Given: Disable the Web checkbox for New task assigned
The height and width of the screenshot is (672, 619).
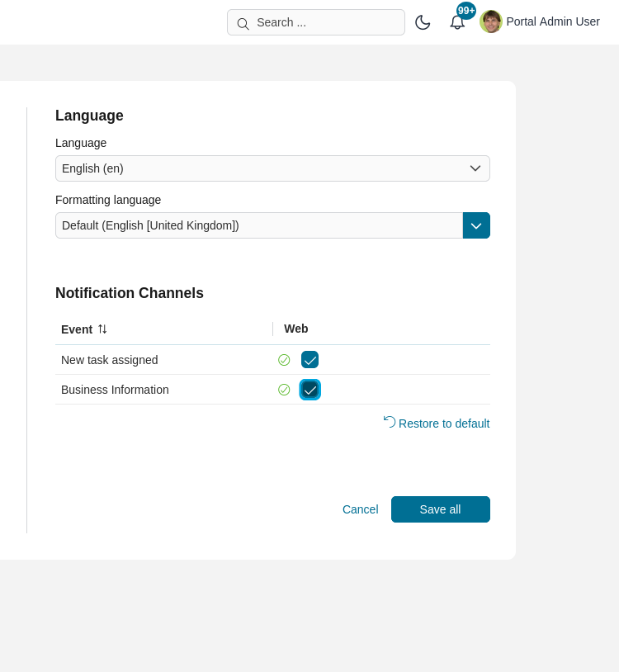Looking at the screenshot, I should (x=309, y=360).
